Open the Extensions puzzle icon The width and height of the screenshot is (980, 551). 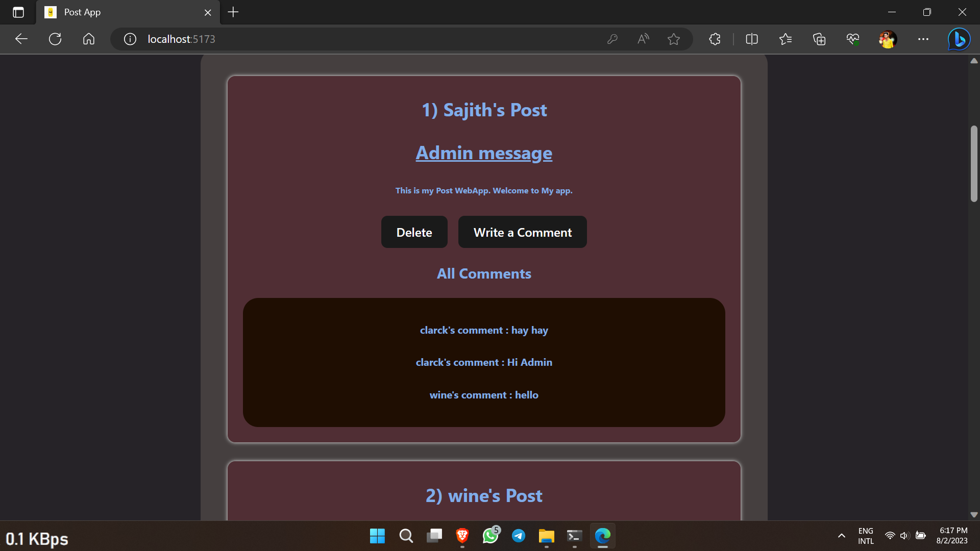click(714, 39)
